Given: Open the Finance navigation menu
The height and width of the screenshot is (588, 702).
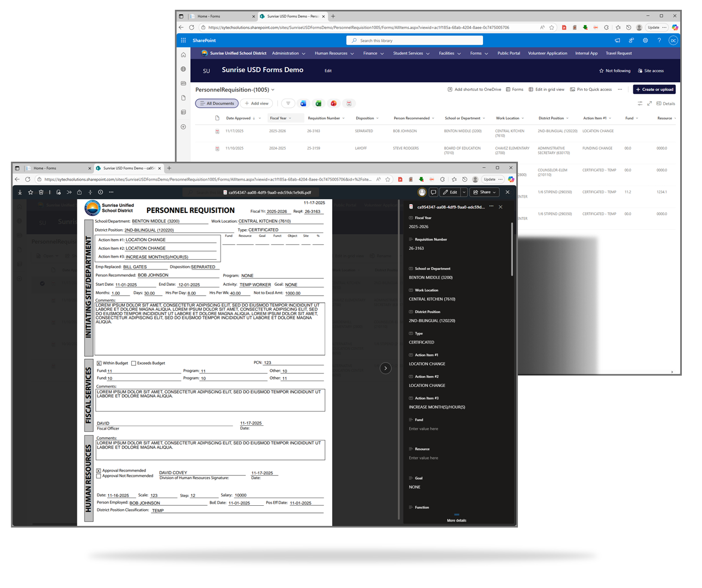Looking at the screenshot, I should pos(373,53).
